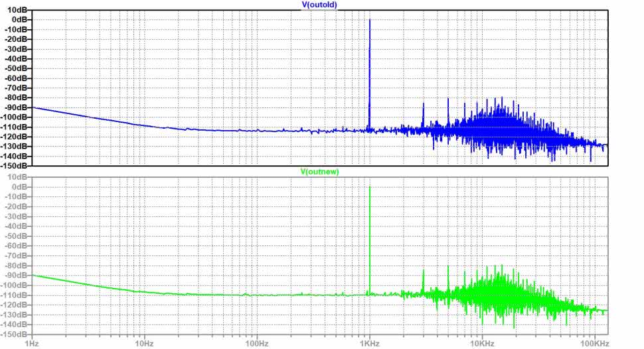Viewport: 644px width, 349px height.
Task: Click the 100Hz frequency axis label
Action: point(256,343)
